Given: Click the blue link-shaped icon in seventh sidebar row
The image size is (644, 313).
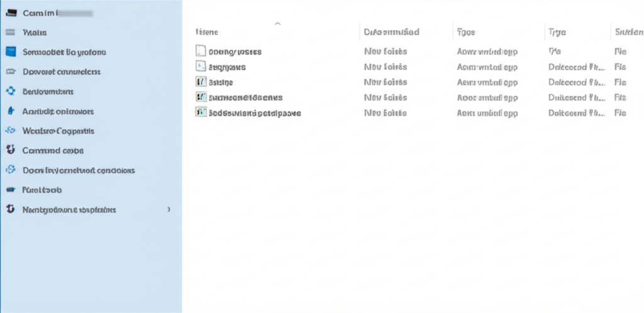Looking at the screenshot, I should pyautogui.click(x=10, y=131).
